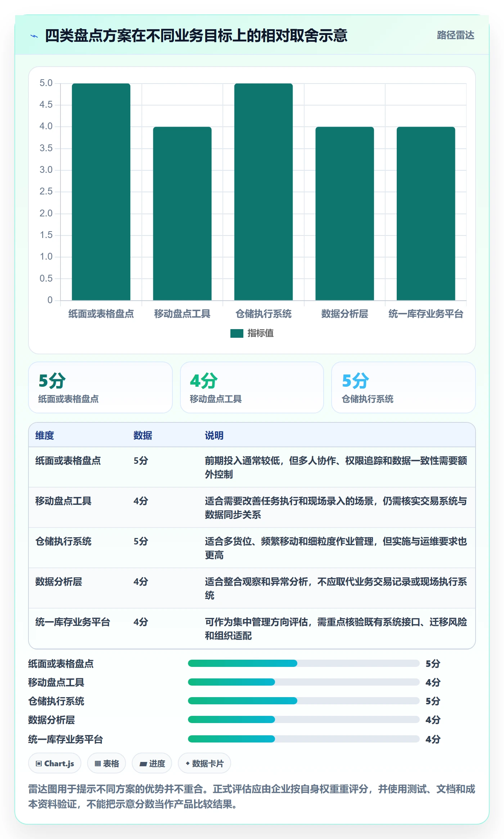Viewport: 504px width, 839px height.
Task: Click the 纸面或表格盘点 progress row label
Action: tap(61, 664)
